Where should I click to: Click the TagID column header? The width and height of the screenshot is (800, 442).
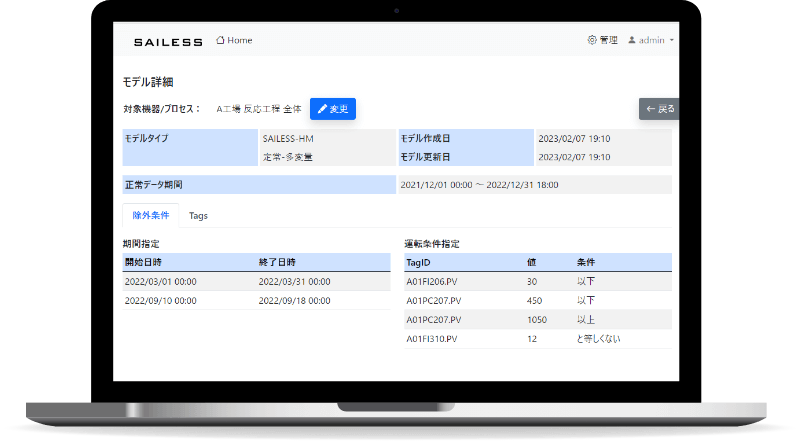pyautogui.click(x=418, y=262)
